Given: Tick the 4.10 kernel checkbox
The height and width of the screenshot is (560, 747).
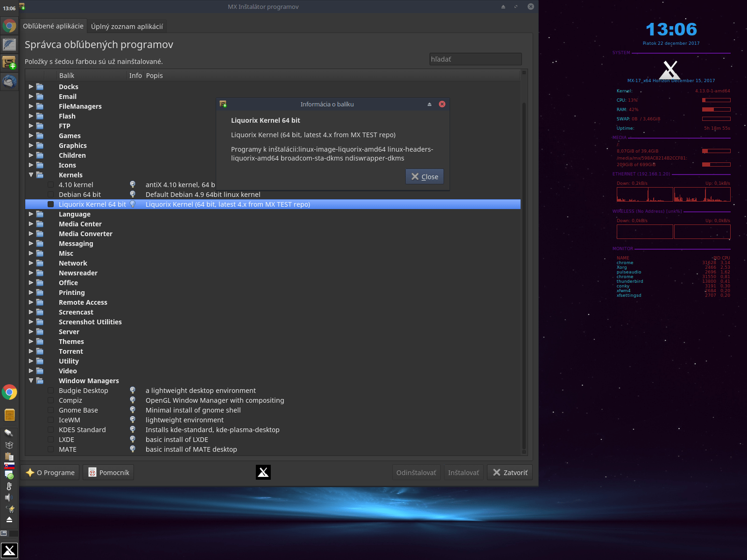Looking at the screenshot, I should pos(50,185).
